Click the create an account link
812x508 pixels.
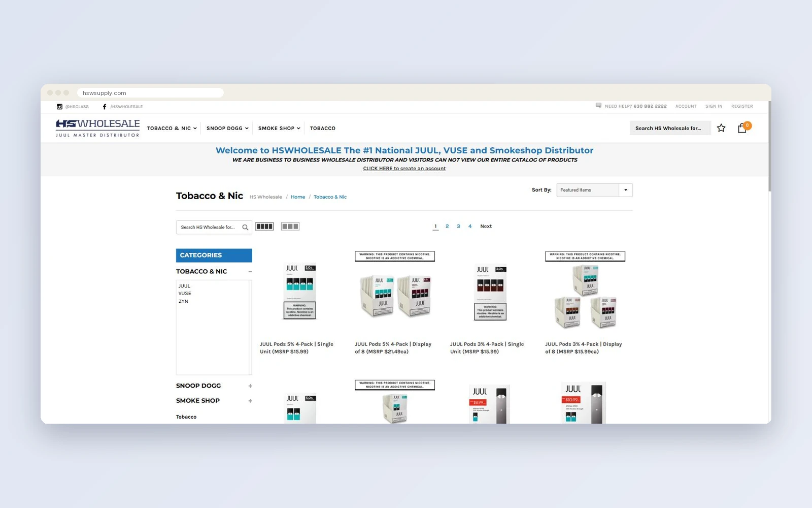[x=404, y=169]
